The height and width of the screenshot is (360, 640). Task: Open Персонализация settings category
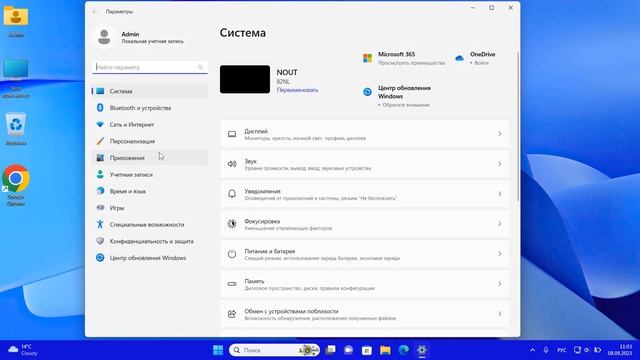[x=150, y=141]
